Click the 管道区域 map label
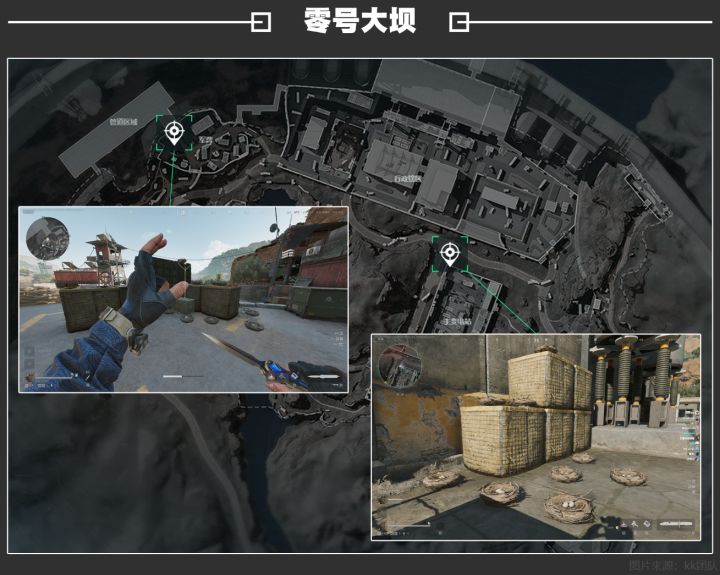Image resolution: width=720 pixels, height=575 pixels. pyautogui.click(x=123, y=122)
